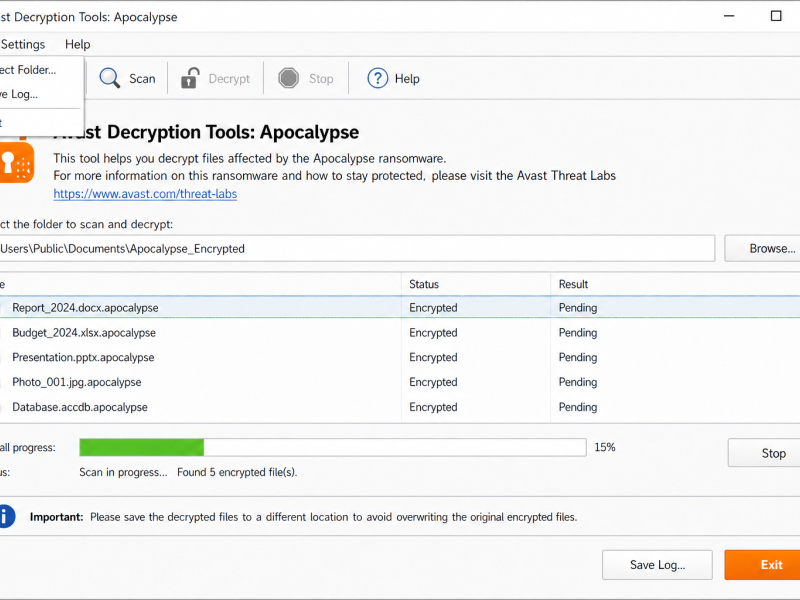Click the Stop button beside progress bar
This screenshot has height=600, width=800.
pyautogui.click(x=764, y=453)
